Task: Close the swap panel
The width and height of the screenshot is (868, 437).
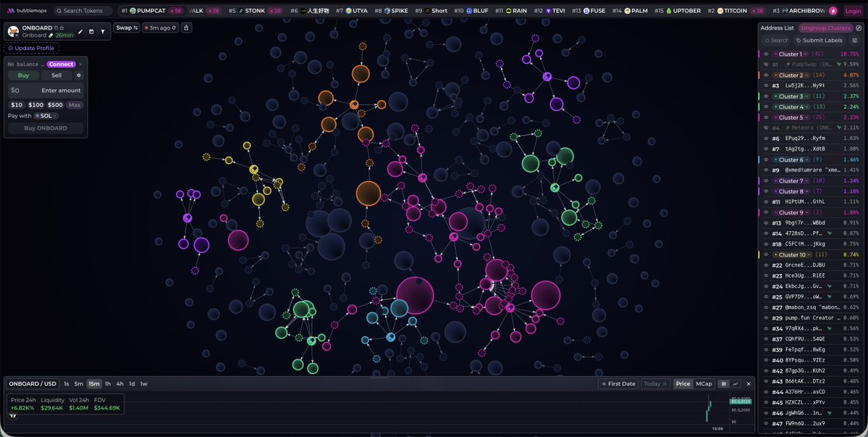Action: tap(80, 64)
